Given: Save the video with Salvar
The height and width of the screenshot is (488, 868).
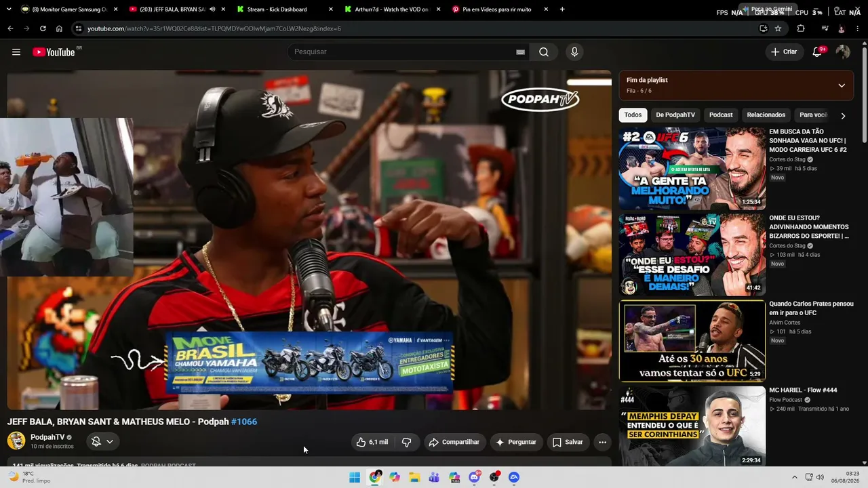Looking at the screenshot, I should 568,442.
